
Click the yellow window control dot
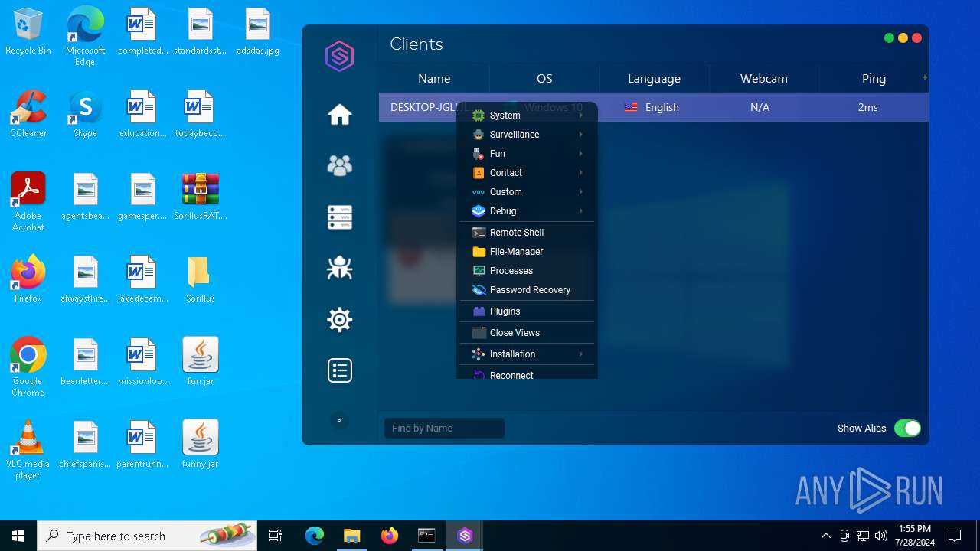(903, 38)
